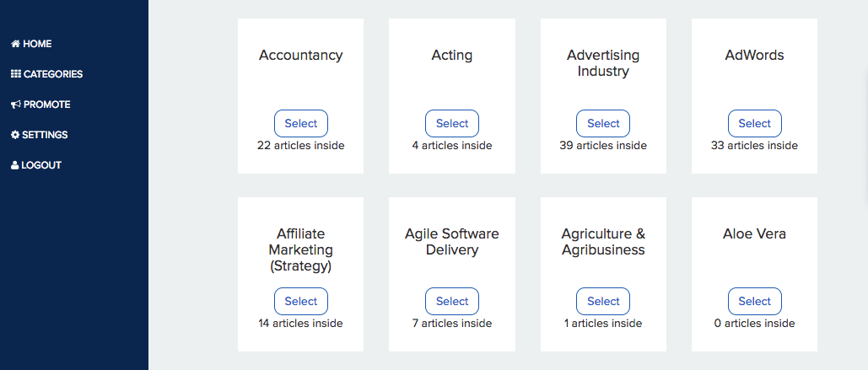Select Affiliate Marketing (Strategy) category
Screen dimensions: 868x370
(x=300, y=301)
